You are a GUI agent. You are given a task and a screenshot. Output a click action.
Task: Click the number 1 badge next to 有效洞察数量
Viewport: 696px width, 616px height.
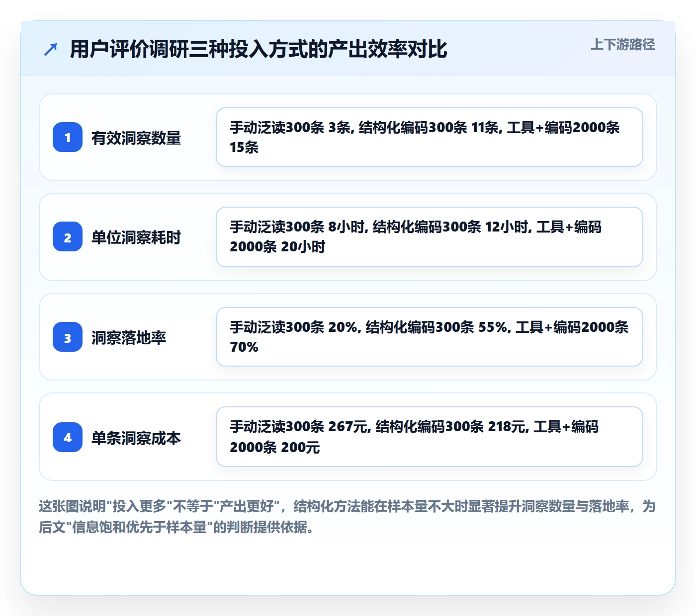(68, 137)
